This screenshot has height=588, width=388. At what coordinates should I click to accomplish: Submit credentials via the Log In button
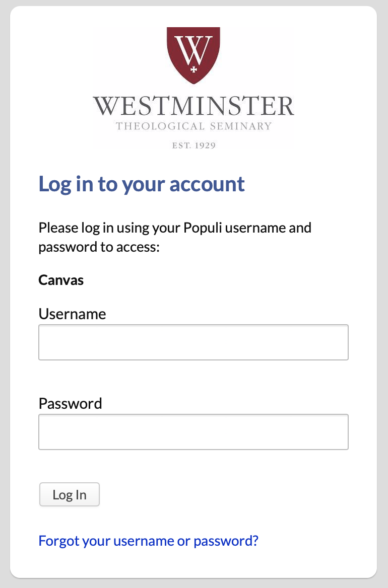click(69, 494)
